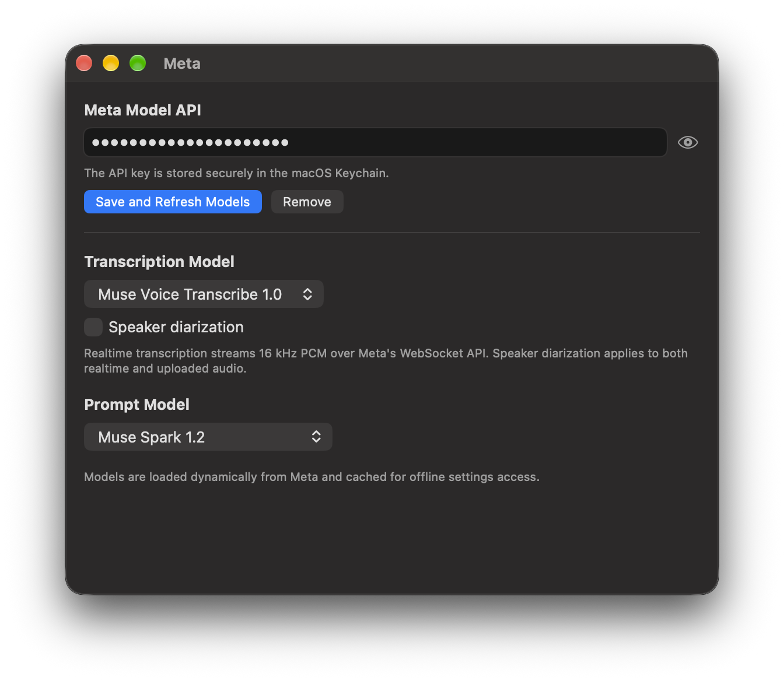Click the 'Speaker diarization' label
The image size is (784, 681).
point(176,327)
